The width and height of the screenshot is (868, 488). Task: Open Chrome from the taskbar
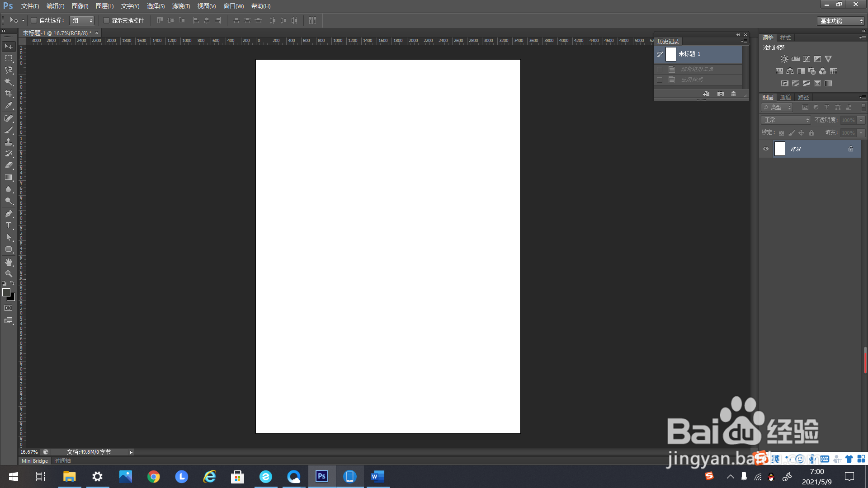[154, 477]
